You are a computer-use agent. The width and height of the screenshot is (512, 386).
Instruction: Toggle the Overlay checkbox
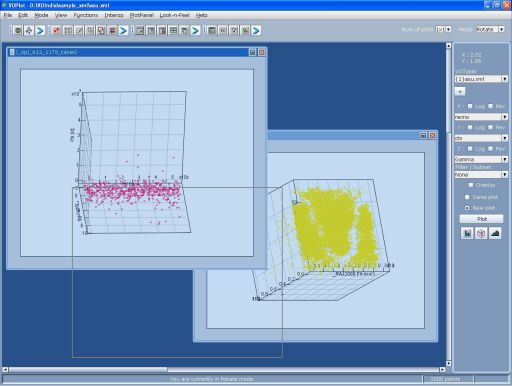click(x=471, y=185)
